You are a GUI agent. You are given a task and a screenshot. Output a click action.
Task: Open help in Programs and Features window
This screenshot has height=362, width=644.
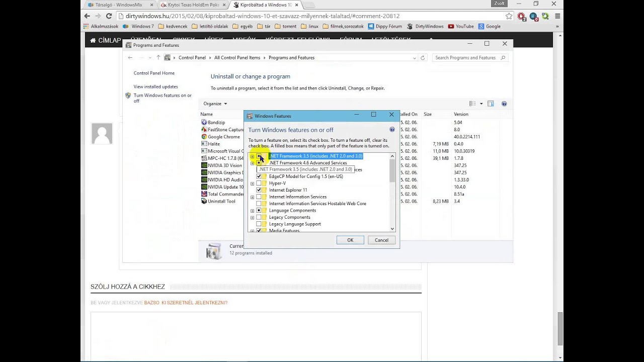[504, 104]
